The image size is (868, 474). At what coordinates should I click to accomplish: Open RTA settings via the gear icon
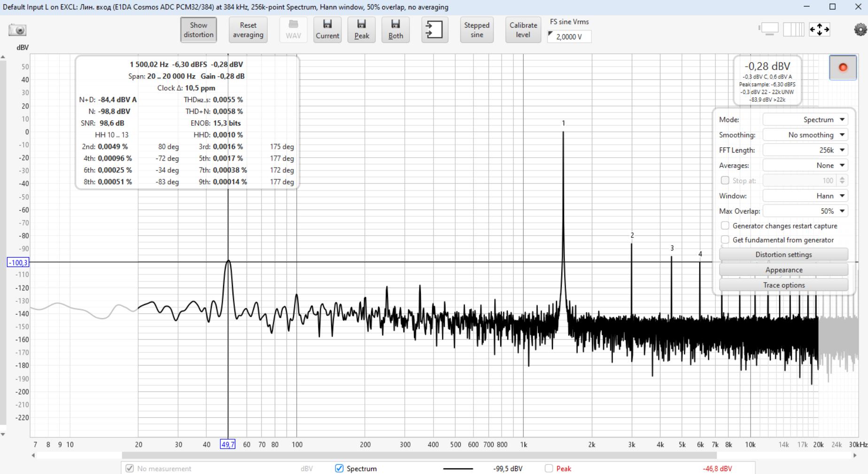[860, 30]
